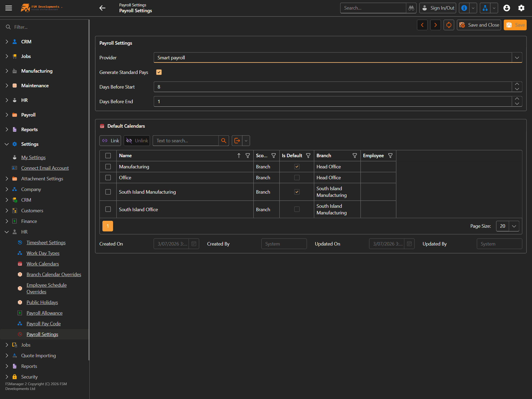Image resolution: width=532 pixels, height=399 pixels.
Task: Click the sidebar filter magnifier icon
Action: (8, 27)
